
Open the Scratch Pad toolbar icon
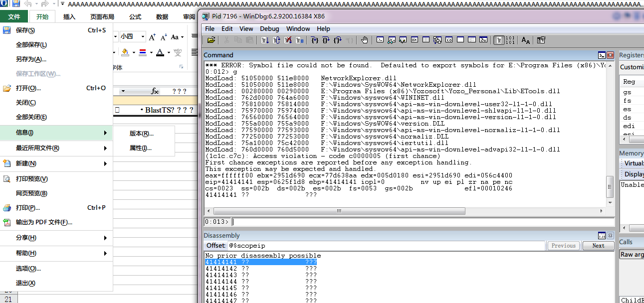460,40
